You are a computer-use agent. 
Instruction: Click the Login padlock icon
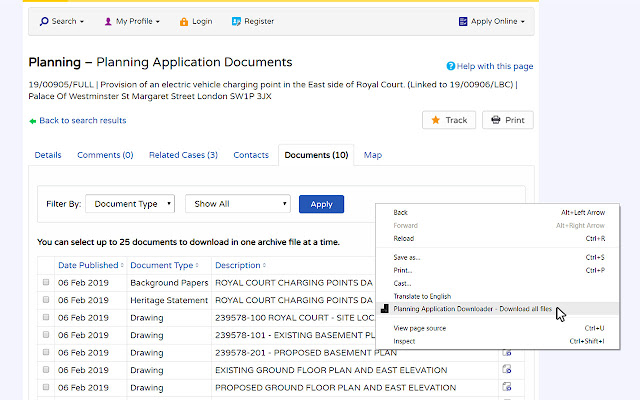[x=184, y=21]
